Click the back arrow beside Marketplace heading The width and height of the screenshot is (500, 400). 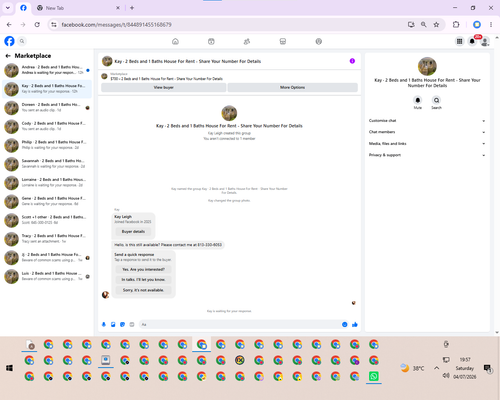click(8, 56)
